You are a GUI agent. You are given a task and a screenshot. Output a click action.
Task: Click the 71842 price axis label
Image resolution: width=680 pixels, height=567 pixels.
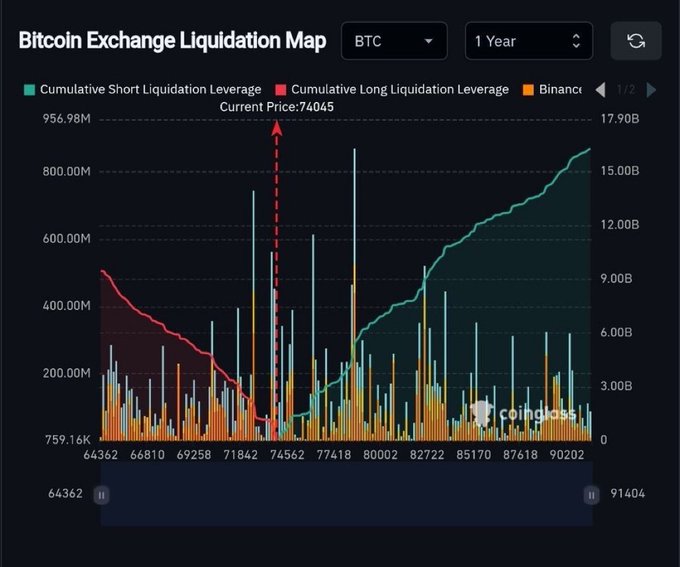tap(240, 455)
